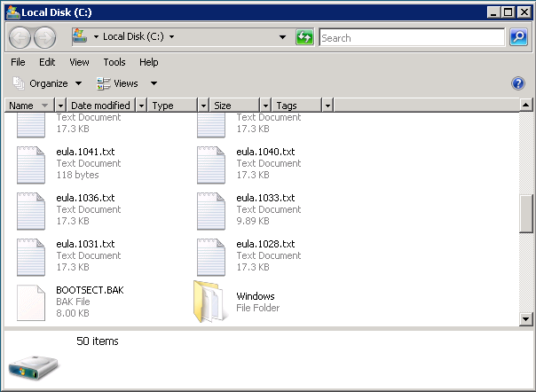Minimize the Local Disk (C:) window
Screen dimensions: 536x392
(493, 12)
